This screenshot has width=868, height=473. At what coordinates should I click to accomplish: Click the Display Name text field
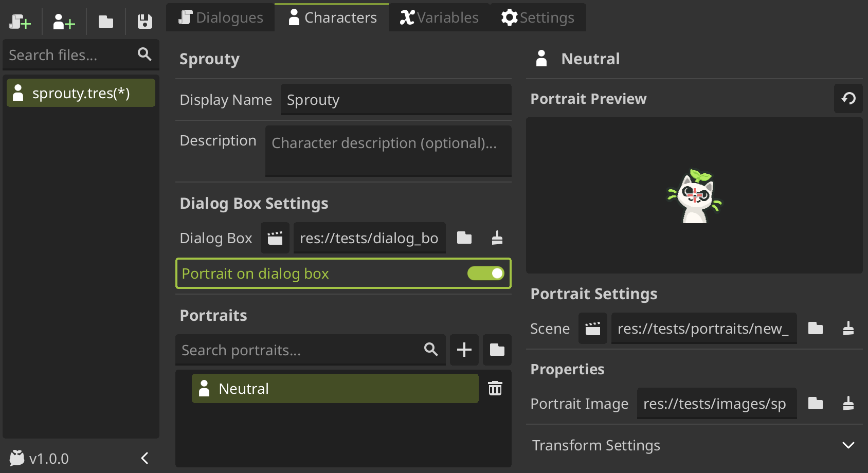[x=396, y=100]
